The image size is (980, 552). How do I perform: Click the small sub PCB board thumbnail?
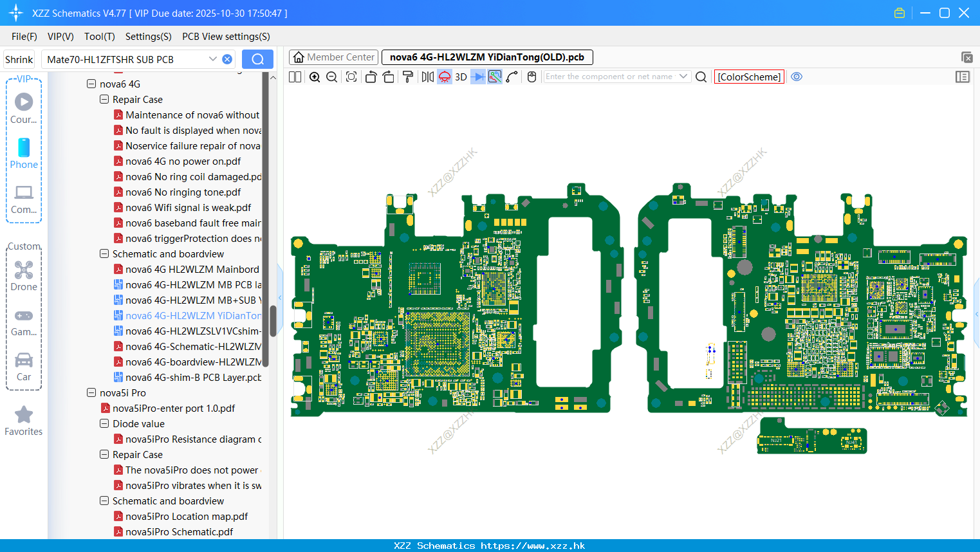tap(812, 436)
